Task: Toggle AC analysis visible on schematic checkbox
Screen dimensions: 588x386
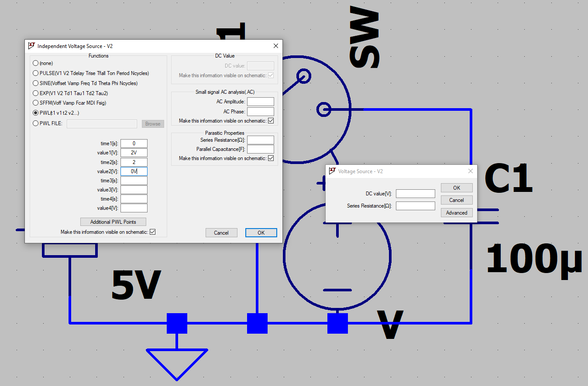Action: (271, 121)
